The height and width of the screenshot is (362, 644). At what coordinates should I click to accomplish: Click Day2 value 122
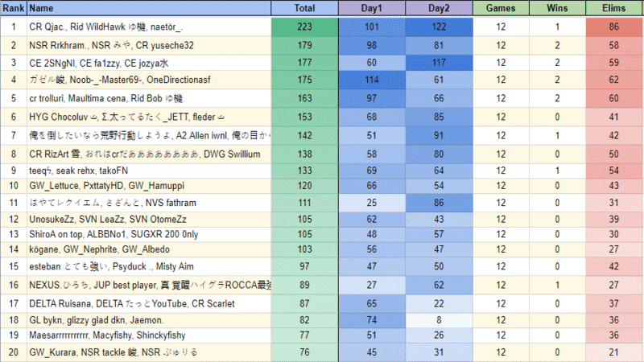coord(439,27)
